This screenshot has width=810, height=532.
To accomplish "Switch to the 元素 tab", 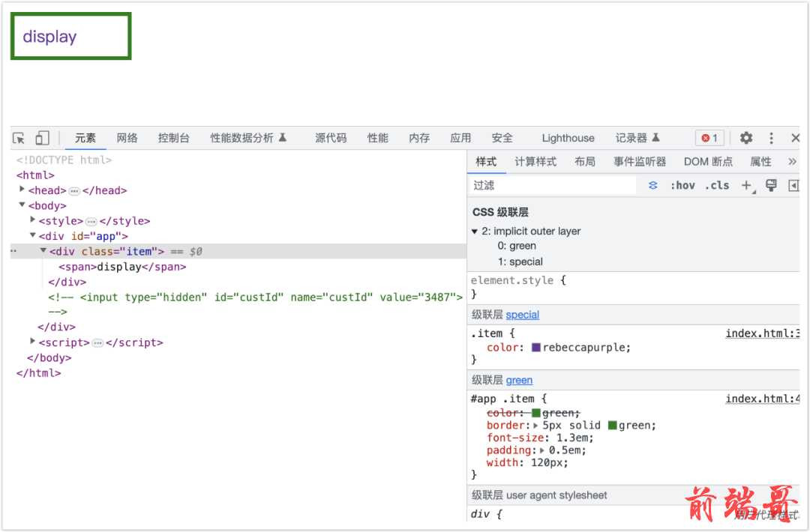I will (x=85, y=138).
